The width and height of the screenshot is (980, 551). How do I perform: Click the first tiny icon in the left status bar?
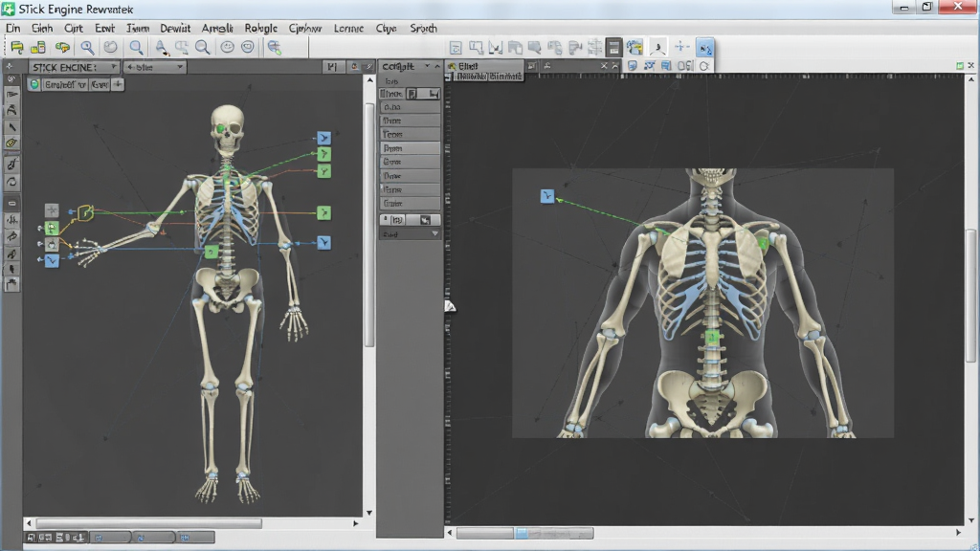pyautogui.click(x=32, y=538)
